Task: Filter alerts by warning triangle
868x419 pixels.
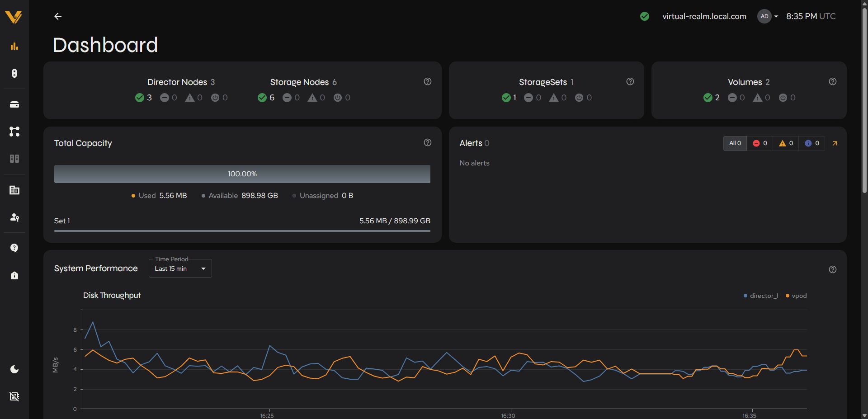Action: coord(786,143)
